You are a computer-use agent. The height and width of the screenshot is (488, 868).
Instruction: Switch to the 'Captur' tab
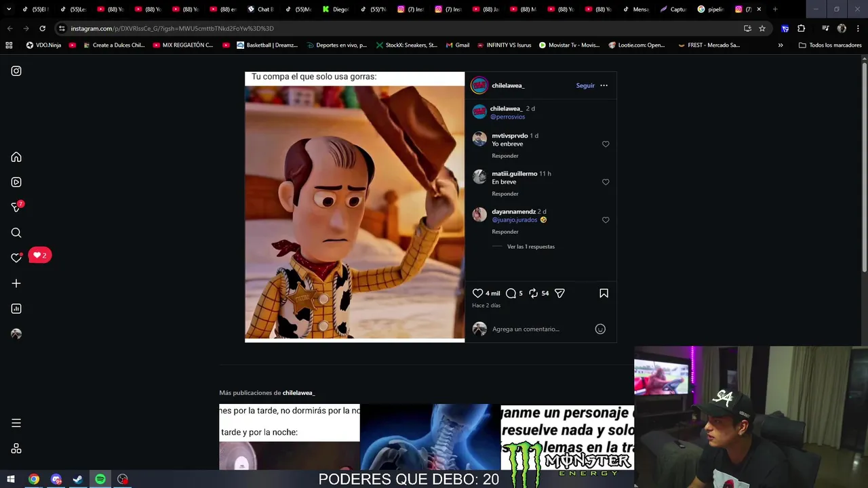[673, 9]
